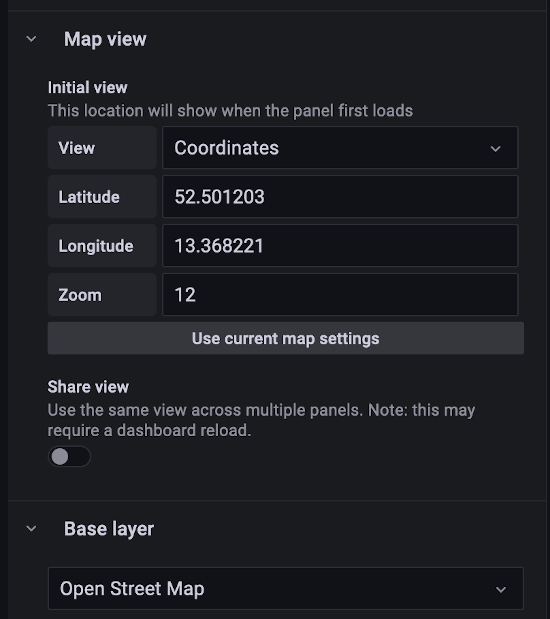
Task: Click the dropdown arrow in Coordinates field
Action: [496, 148]
